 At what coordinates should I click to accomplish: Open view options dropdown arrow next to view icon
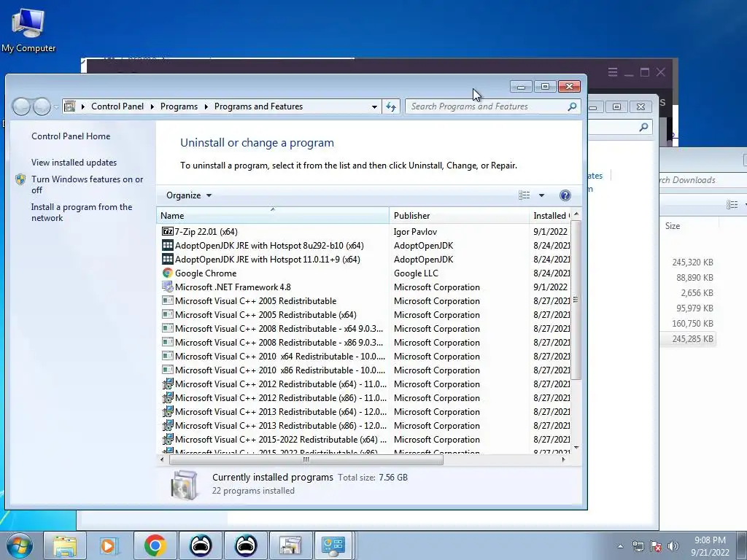point(541,195)
